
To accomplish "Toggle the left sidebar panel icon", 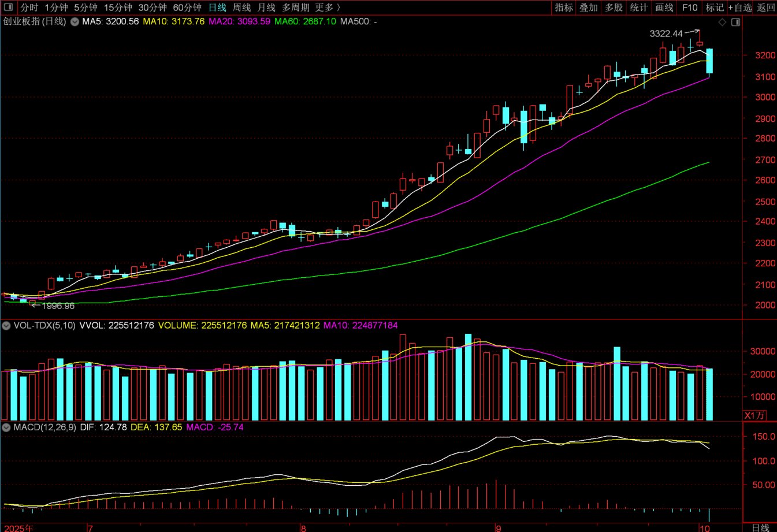I will [x=9, y=8].
